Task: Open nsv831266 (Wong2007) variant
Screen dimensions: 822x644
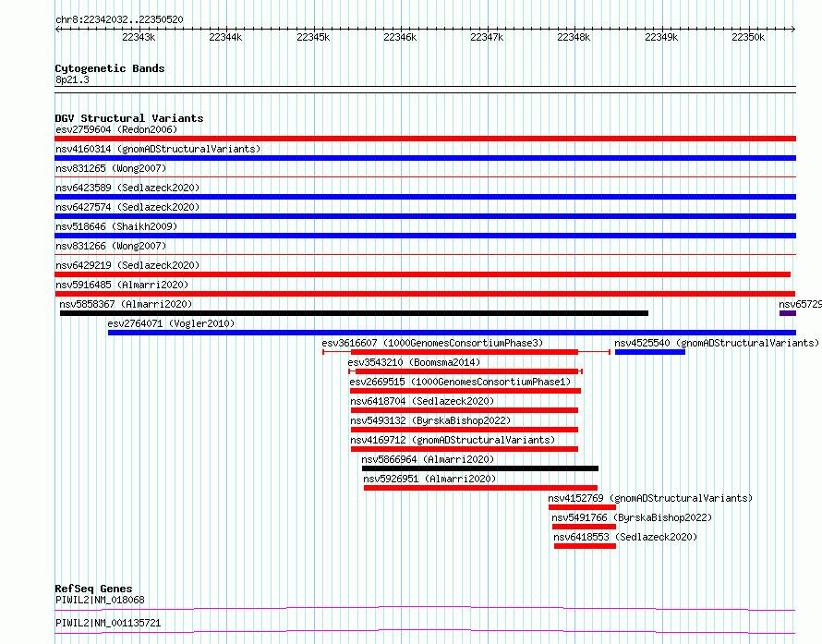Action: (111, 246)
